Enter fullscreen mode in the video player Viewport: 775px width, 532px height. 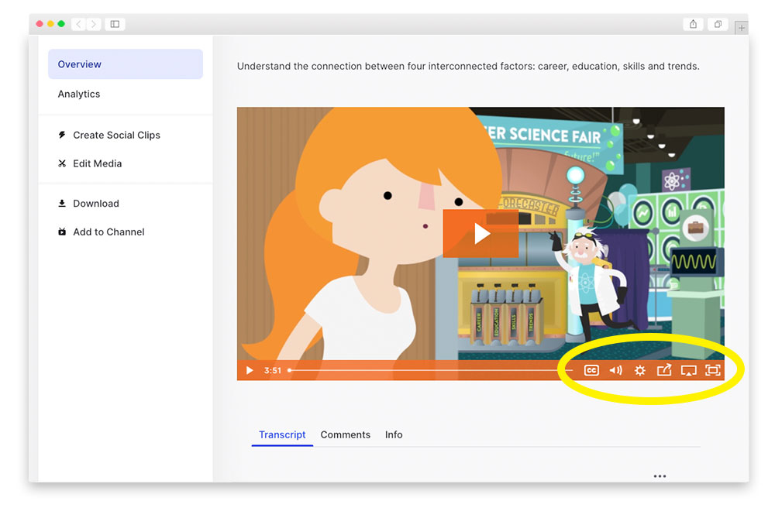[713, 370]
